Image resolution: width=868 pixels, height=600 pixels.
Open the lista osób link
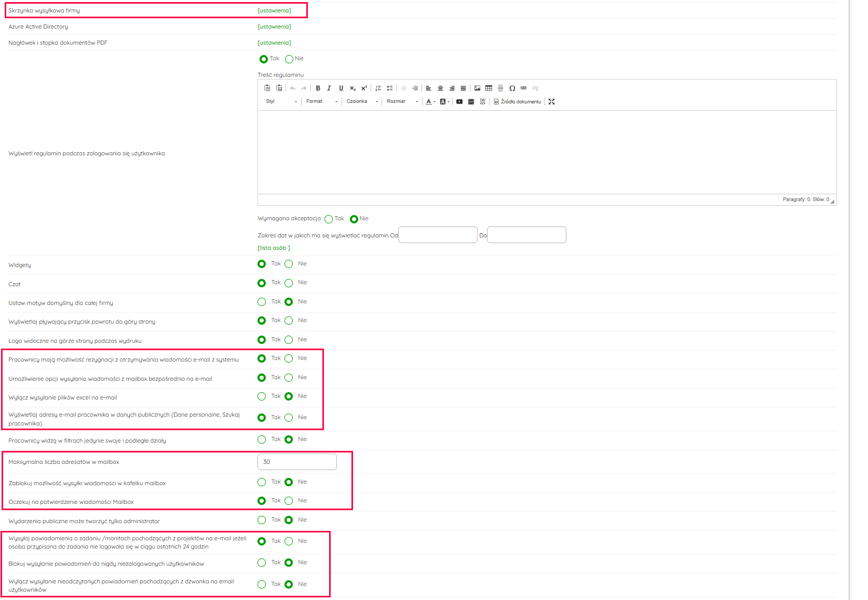[274, 248]
